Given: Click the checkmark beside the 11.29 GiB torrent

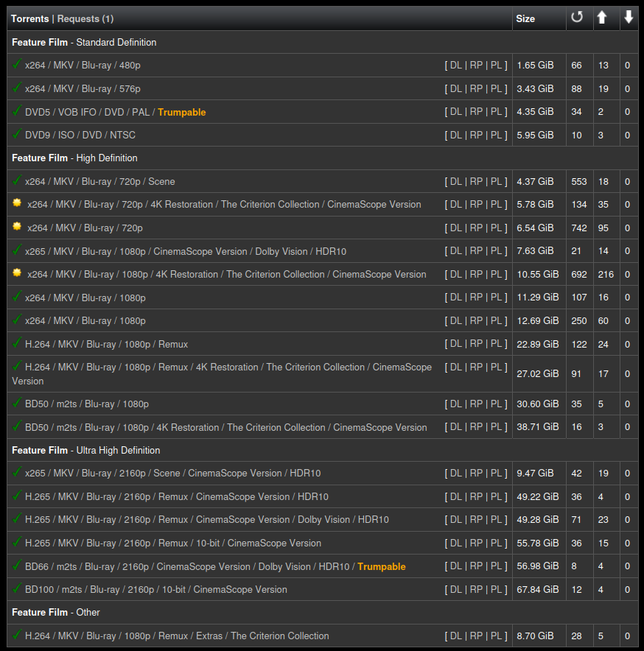Looking at the screenshot, I should (x=17, y=297).
